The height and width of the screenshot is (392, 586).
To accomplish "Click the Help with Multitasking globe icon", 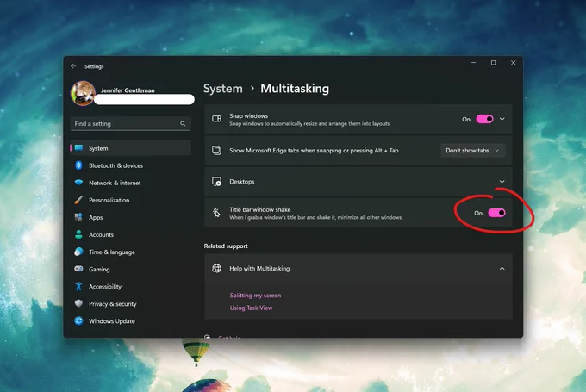I will click(x=217, y=268).
